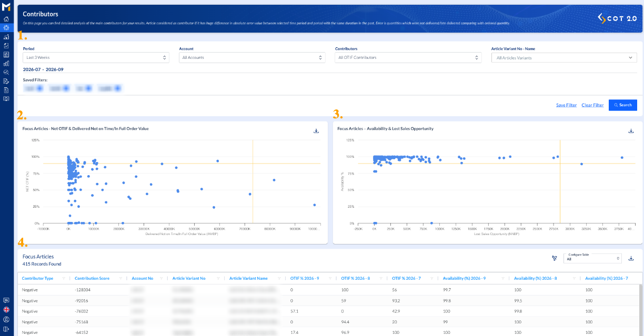
Task: Open the Configure Table selector
Action: click(592, 258)
